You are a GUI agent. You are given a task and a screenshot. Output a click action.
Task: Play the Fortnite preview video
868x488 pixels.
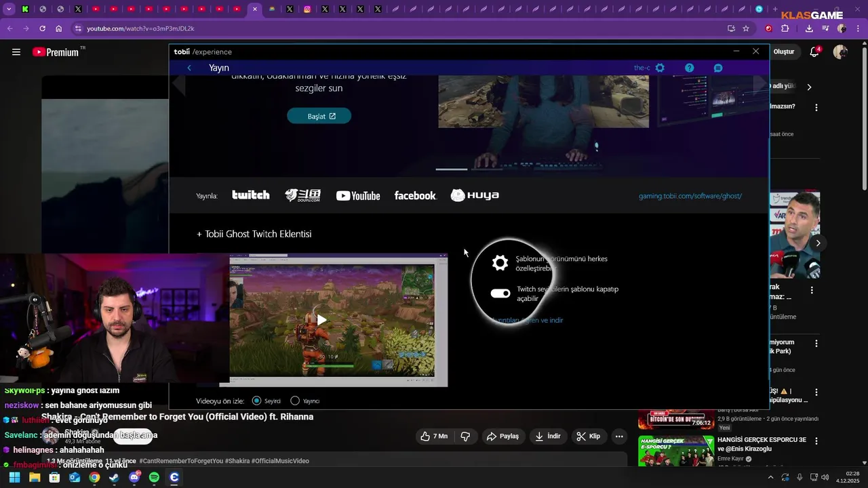321,320
